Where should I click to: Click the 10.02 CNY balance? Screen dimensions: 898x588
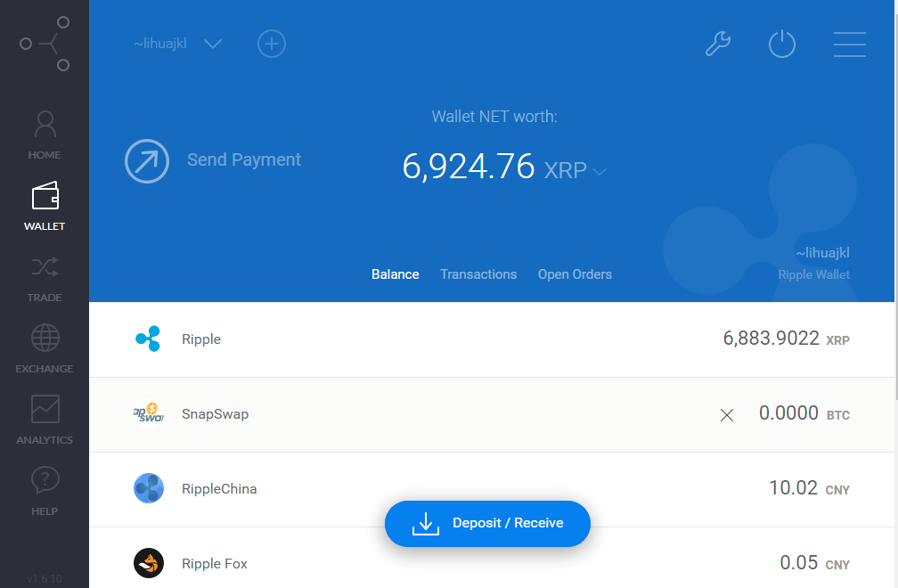click(x=809, y=488)
